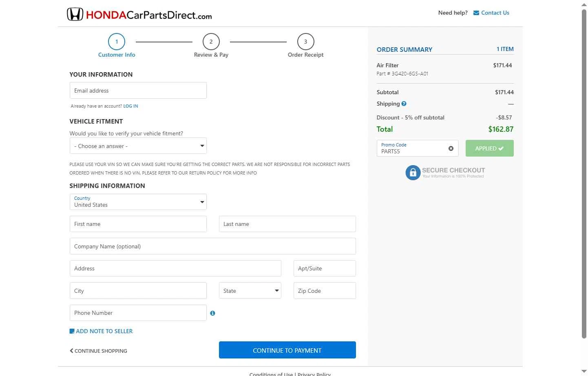
Task: Select the Customer Info step
Action: click(117, 46)
